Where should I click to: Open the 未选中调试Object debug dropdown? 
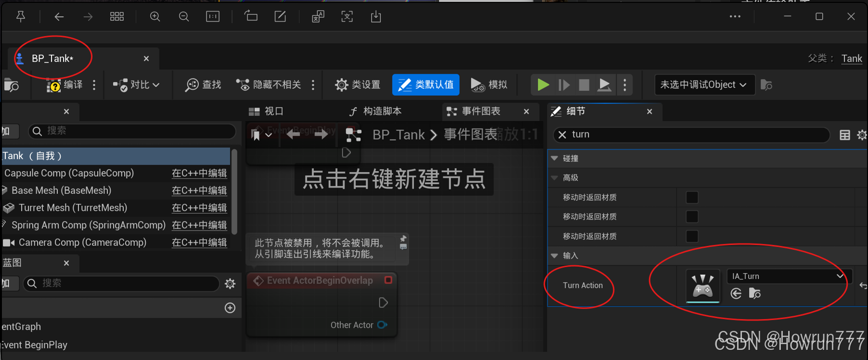(x=704, y=85)
